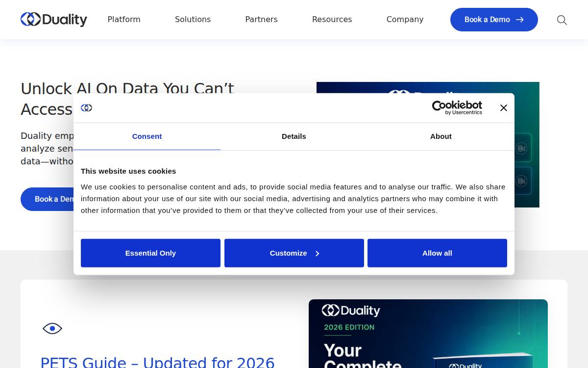The image size is (588, 368).
Task: Open the Company menu
Action: pyautogui.click(x=405, y=20)
